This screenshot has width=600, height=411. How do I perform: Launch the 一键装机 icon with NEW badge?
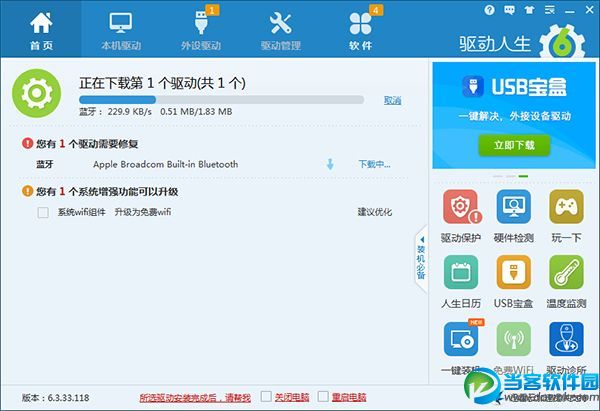tap(461, 339)
